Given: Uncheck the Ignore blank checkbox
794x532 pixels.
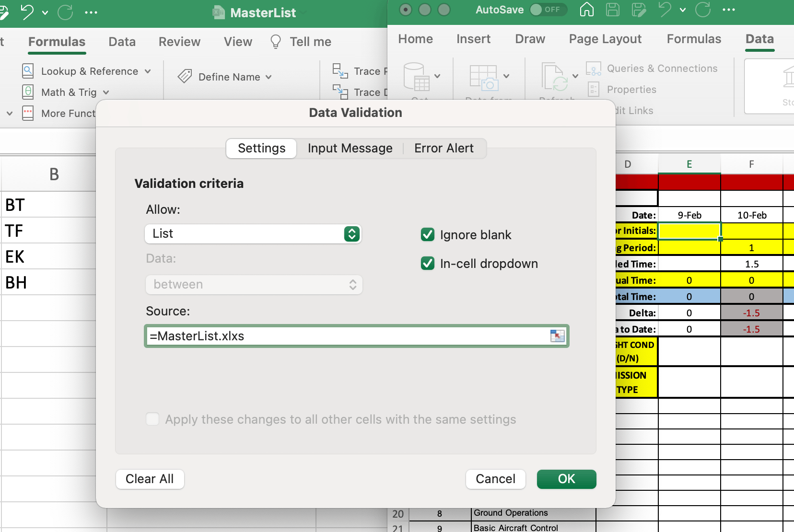Looking at the screenshot, I should pos(427,235).
